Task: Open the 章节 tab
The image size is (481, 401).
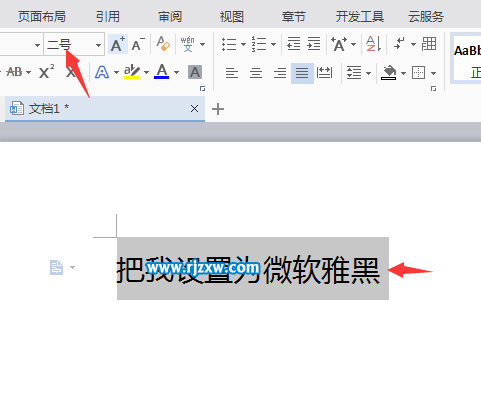Action: pos(293,16)
